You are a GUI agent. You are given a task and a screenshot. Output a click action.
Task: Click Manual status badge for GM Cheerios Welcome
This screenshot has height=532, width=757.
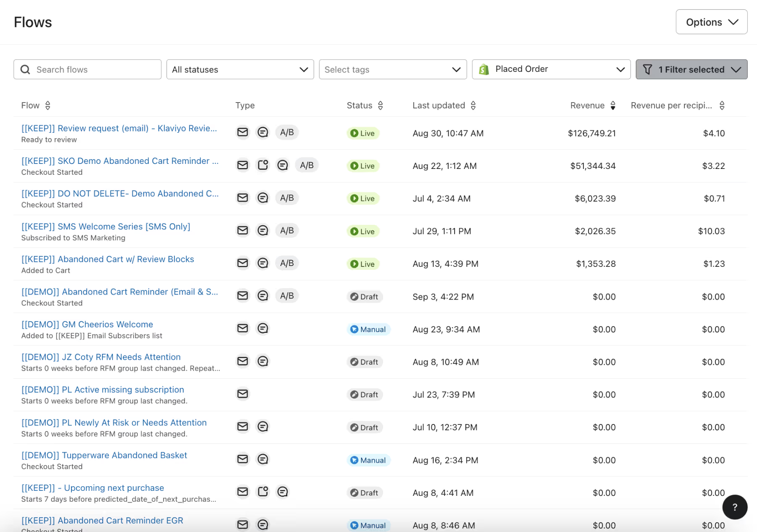pyautogui.click(x=368, y=329)
